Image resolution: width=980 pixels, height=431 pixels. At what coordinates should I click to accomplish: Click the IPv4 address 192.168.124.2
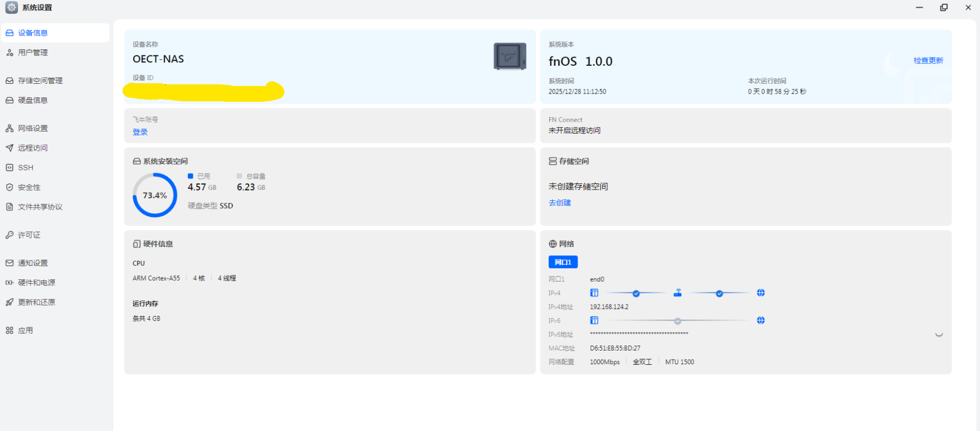pyautogui.click(x=609, y=307)
